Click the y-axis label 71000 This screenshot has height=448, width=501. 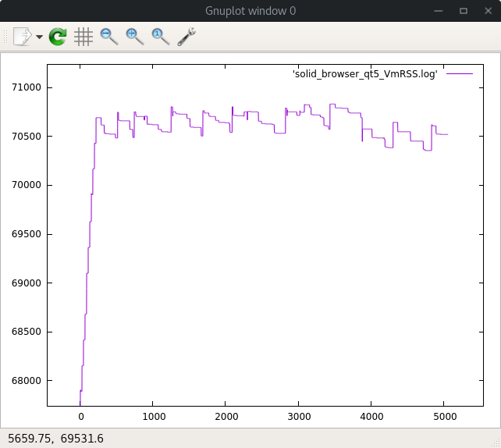[27, 87]
